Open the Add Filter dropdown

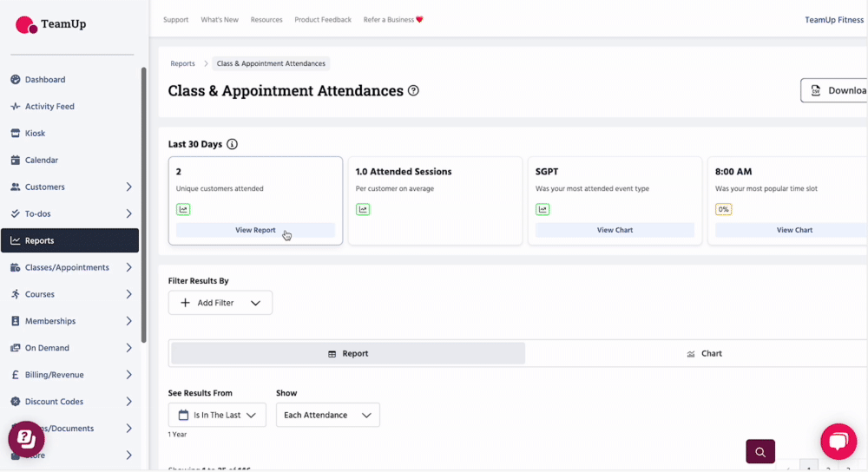220,303
